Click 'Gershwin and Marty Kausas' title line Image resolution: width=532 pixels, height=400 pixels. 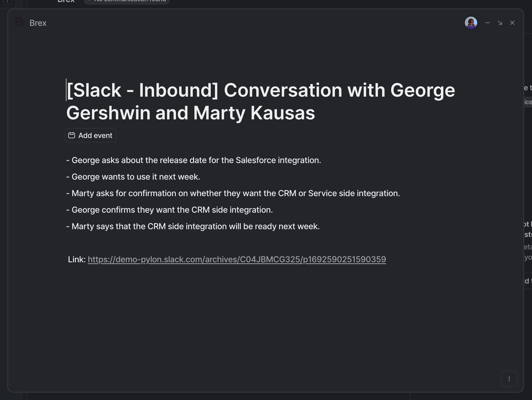click(x=191, y=113)
